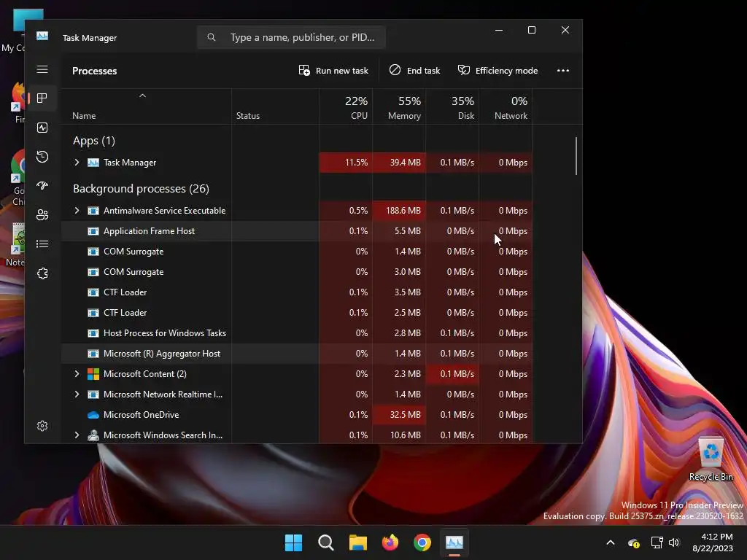Expand the Task Manager app row
This screenshot has width=747, height=560.
[x=77, y=163]
